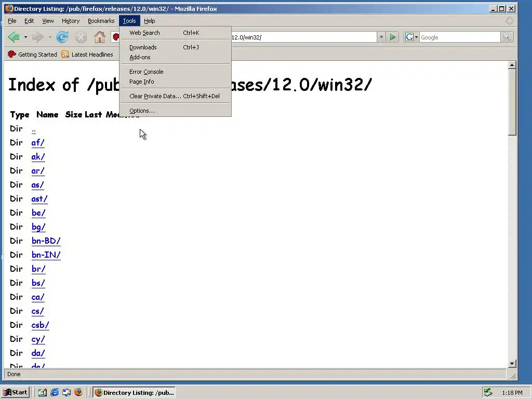Open the ak/ directory link
Viewport: 532px width, 399px height.
[38, 157]
